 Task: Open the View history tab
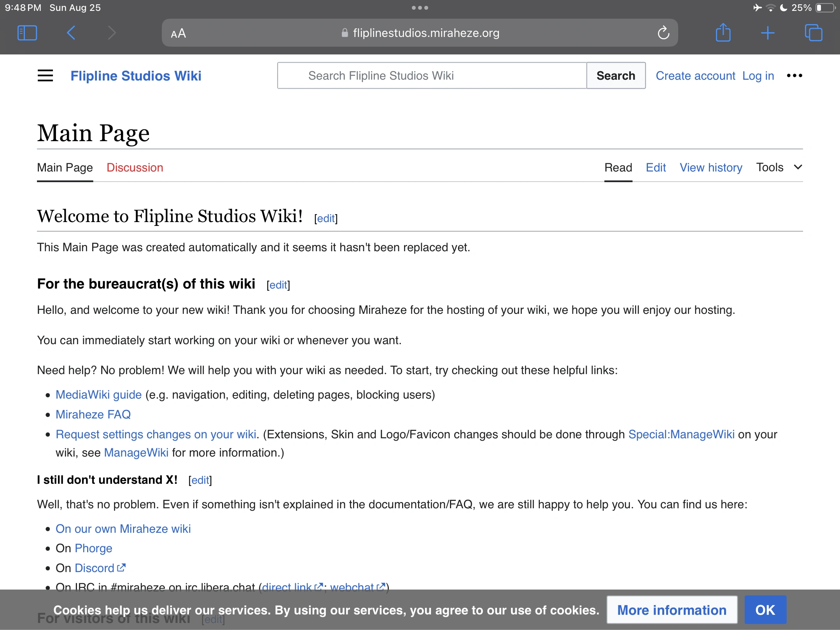pos(710,168)
